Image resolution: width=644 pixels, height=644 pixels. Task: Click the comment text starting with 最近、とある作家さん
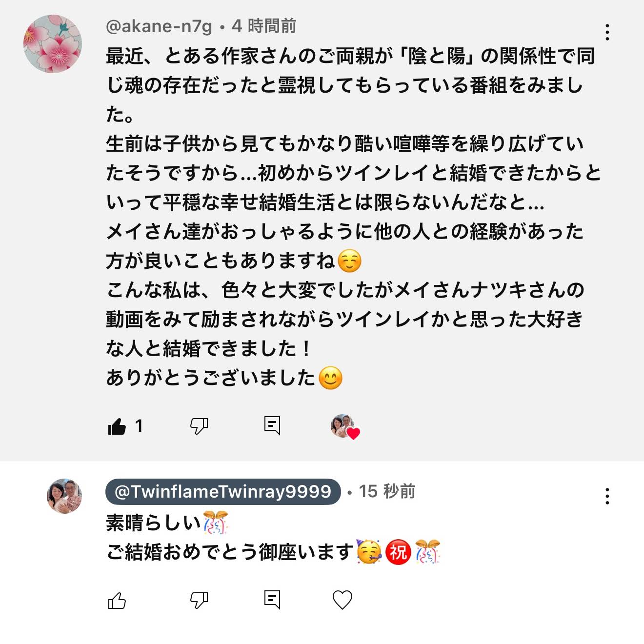pyautogui.click(x=350, y=57)
